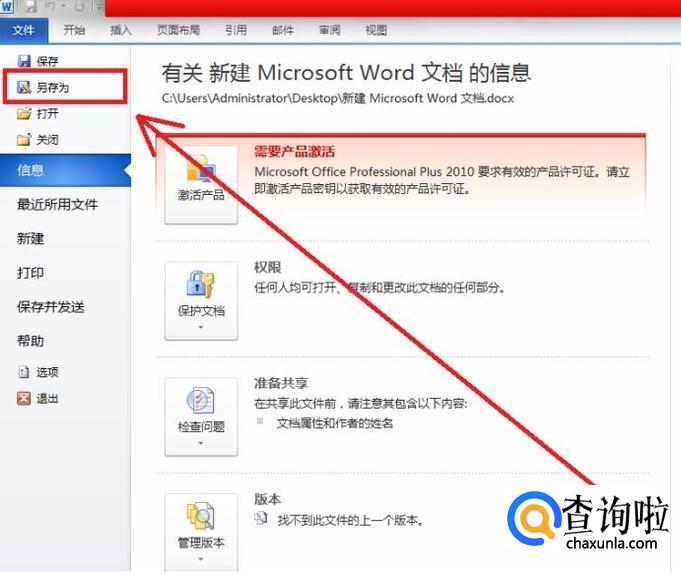
Task: Click the Exit (退出) red X icon
Action: 24,398
